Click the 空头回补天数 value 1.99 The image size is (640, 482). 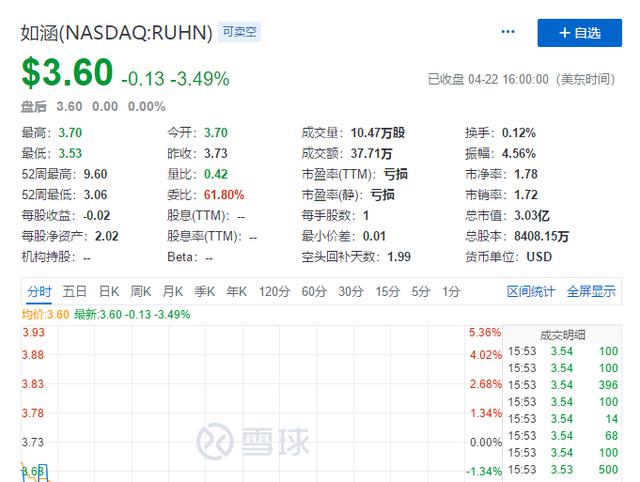399,257
